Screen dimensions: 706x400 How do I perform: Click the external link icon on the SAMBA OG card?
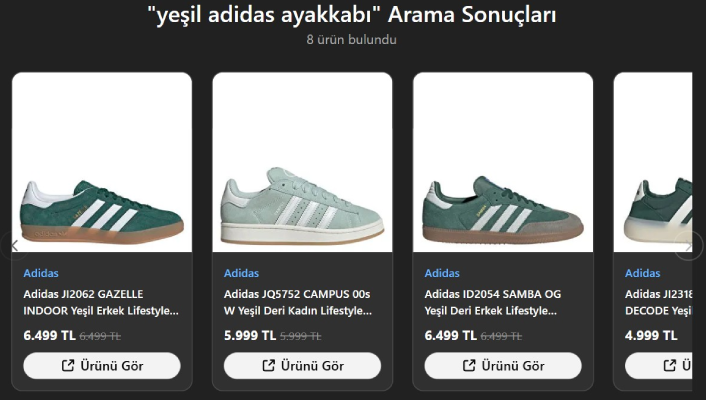click(469, 366)
